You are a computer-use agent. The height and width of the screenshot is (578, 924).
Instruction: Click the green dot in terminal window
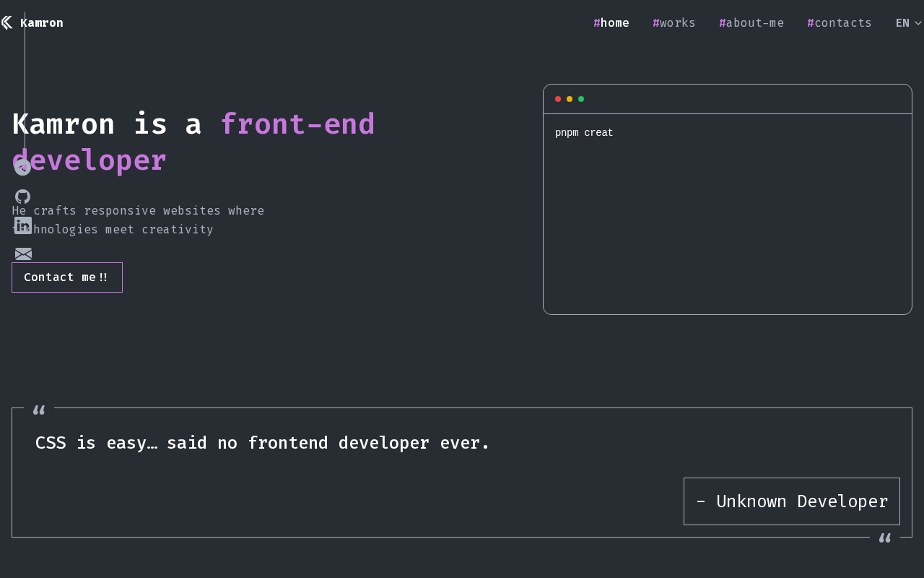581,99
